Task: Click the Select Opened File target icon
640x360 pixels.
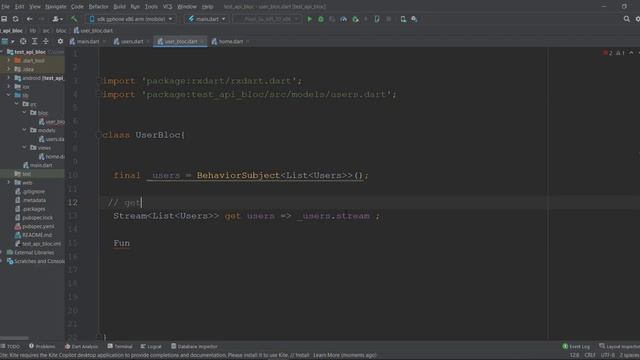Action: point(23,42)
